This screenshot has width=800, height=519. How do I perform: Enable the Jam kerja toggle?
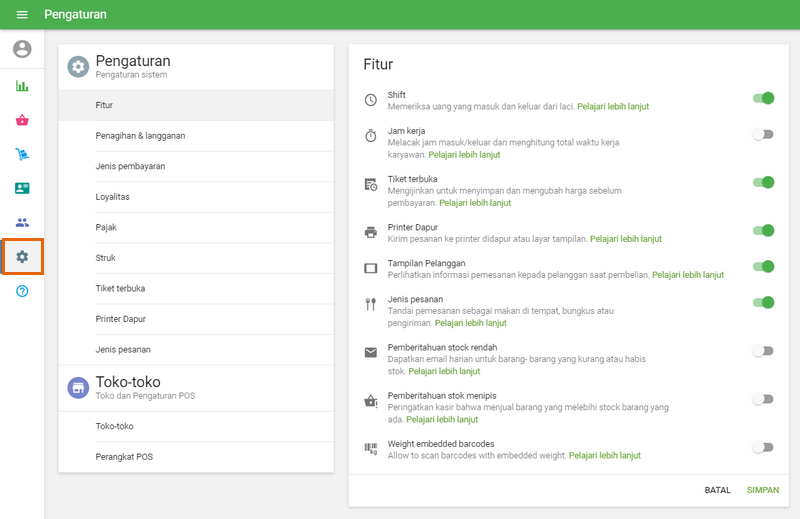(x=764, y=134)
